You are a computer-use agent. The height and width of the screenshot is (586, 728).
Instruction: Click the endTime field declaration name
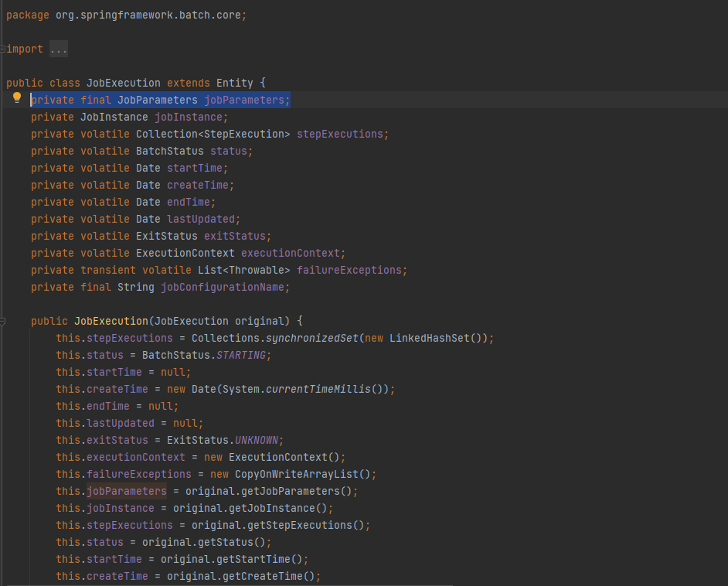[189, 203]
